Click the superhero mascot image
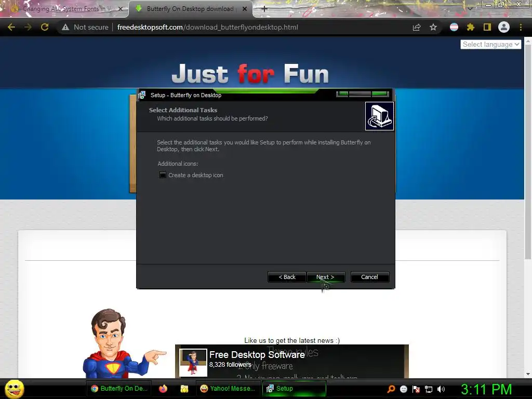532x399 pixels. pos(124,343)
